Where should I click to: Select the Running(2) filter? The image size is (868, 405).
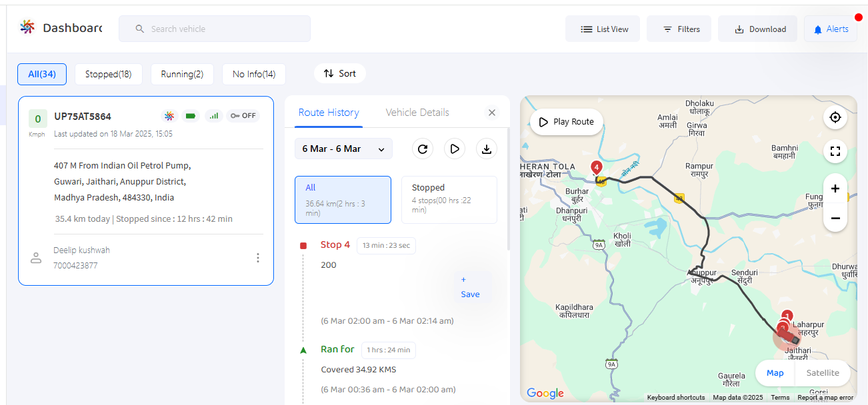182,74
